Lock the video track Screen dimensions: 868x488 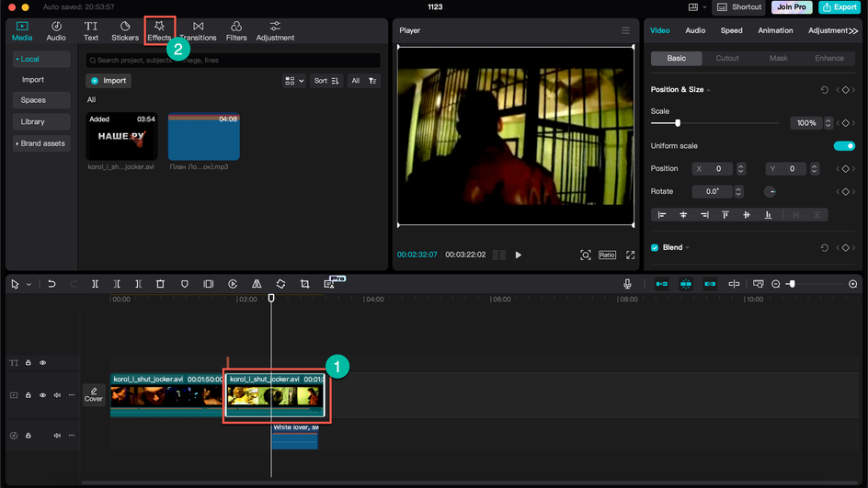pos(29,395)
